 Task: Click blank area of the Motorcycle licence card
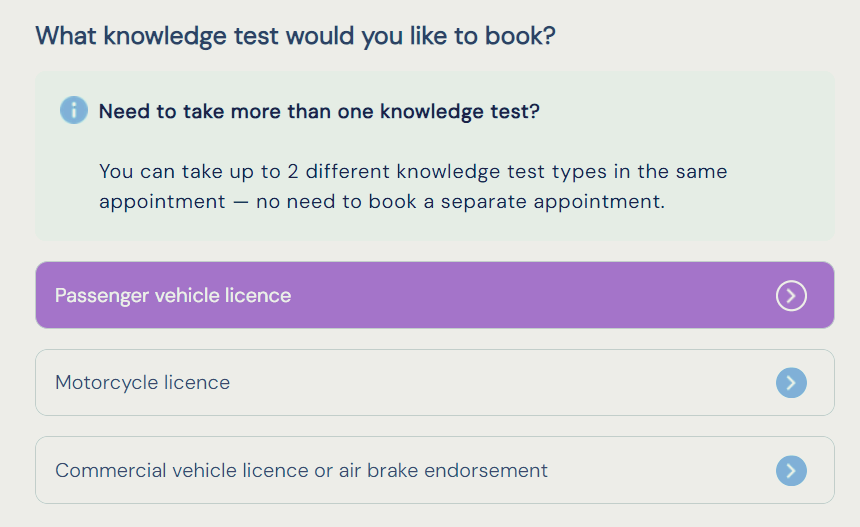click(500, 382)
